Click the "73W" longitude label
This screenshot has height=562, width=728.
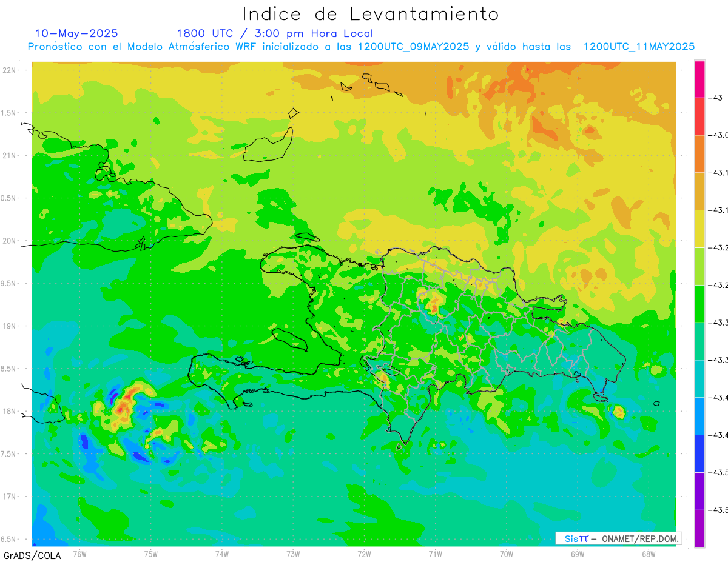click(292, 554)
